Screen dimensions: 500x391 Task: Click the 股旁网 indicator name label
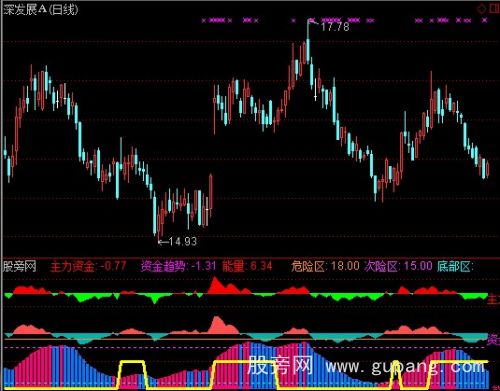(x=20, y=266)
